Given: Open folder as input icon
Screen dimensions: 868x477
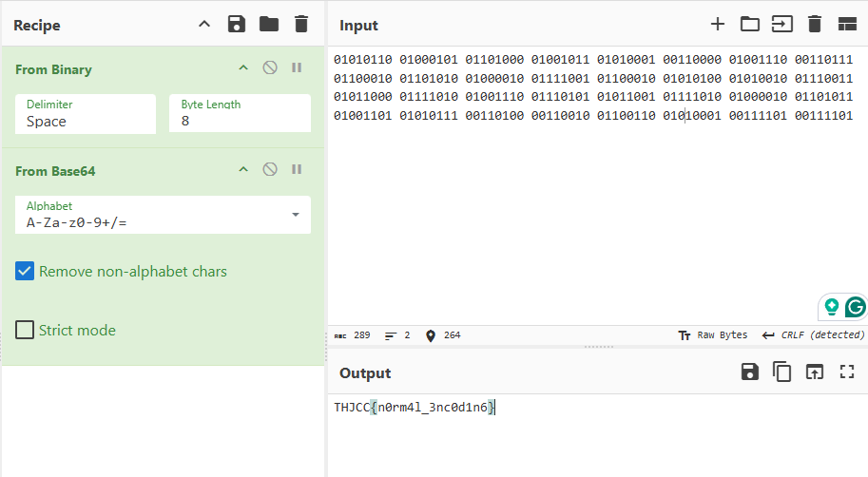Looking at the screenshot, I should point(749,25).
